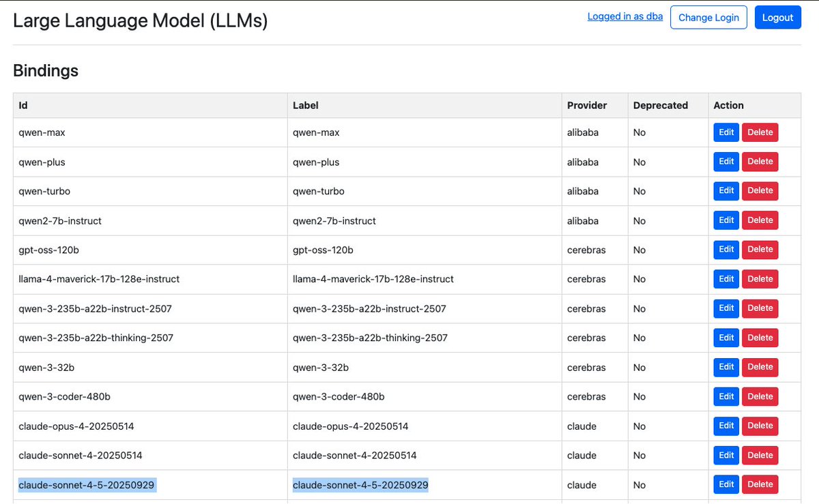This screenshot has height=504, width=819.
Task: Delete the claude-sonnet-4-20250514 binding
Action: [760, 455]
